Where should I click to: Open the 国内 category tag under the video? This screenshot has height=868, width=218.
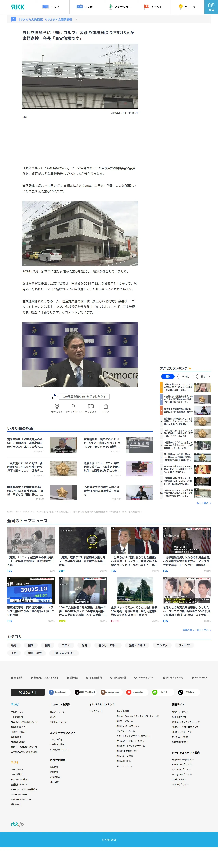[x=25, y=118]
